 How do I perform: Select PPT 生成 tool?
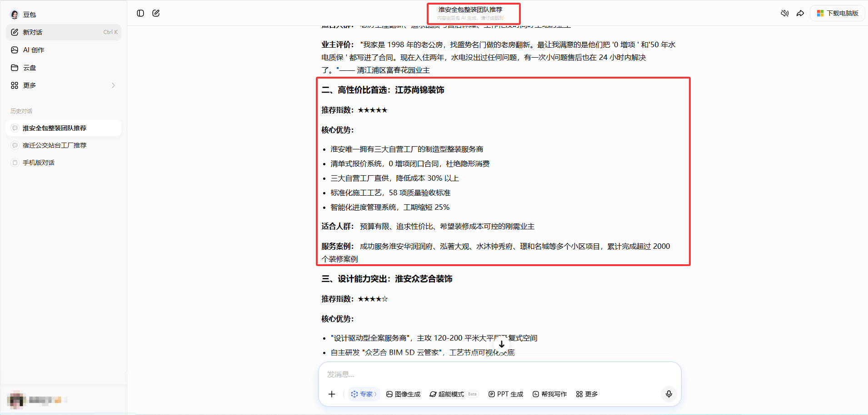(x=506, y=394)
